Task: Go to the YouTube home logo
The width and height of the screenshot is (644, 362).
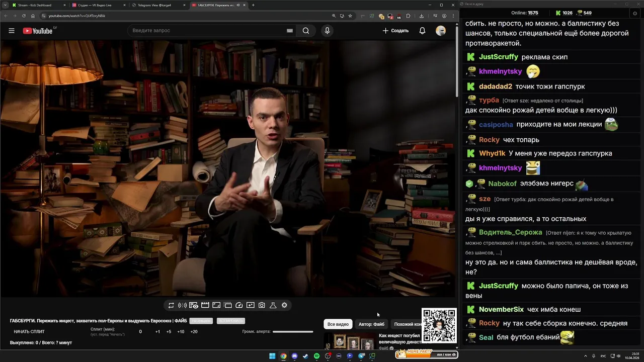Action: (38, 31)
